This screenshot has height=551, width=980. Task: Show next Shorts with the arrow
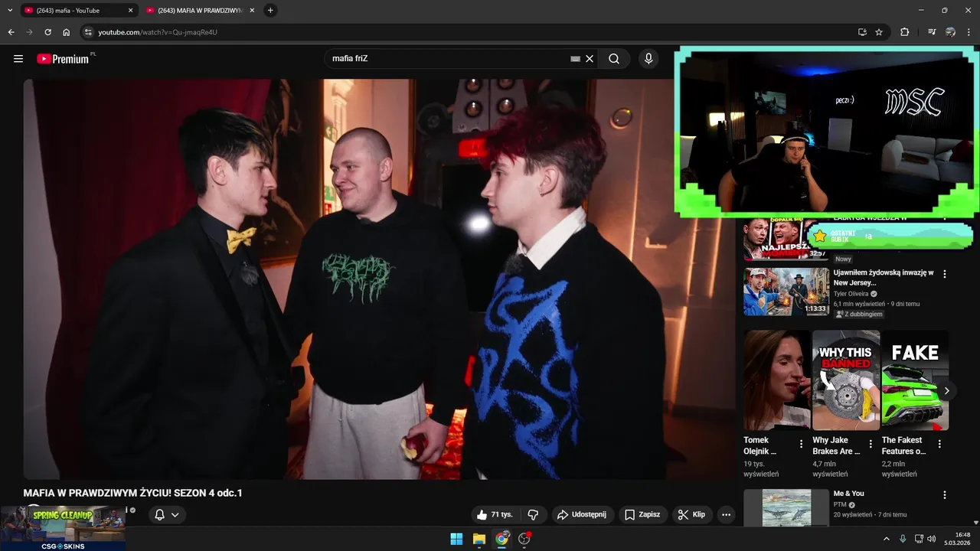point(946,390)
